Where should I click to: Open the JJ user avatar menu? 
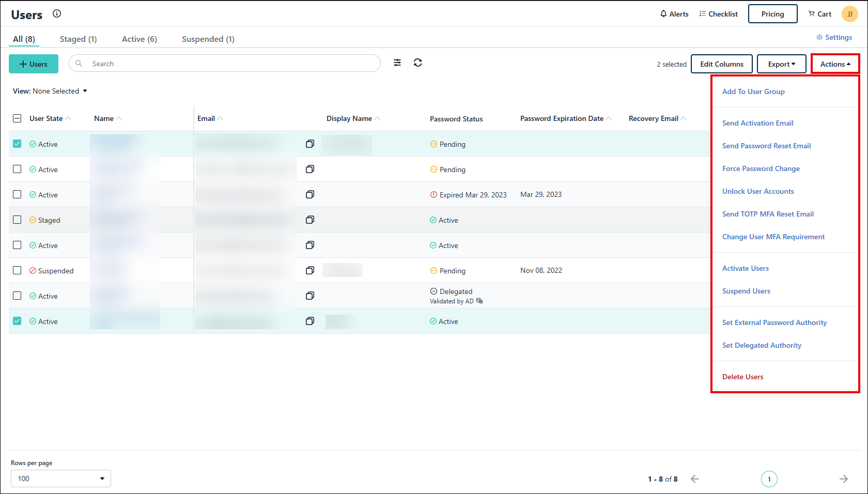(x=849, y=14)
